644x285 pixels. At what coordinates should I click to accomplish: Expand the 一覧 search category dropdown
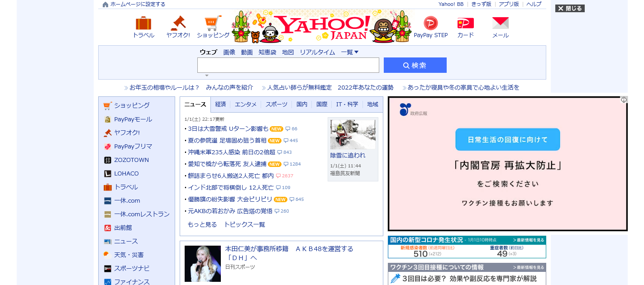[x=350, y=52]
